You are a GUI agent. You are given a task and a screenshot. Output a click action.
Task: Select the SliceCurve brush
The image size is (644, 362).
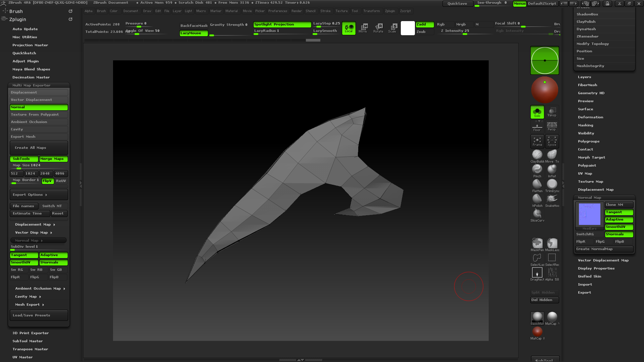[537, 215]
